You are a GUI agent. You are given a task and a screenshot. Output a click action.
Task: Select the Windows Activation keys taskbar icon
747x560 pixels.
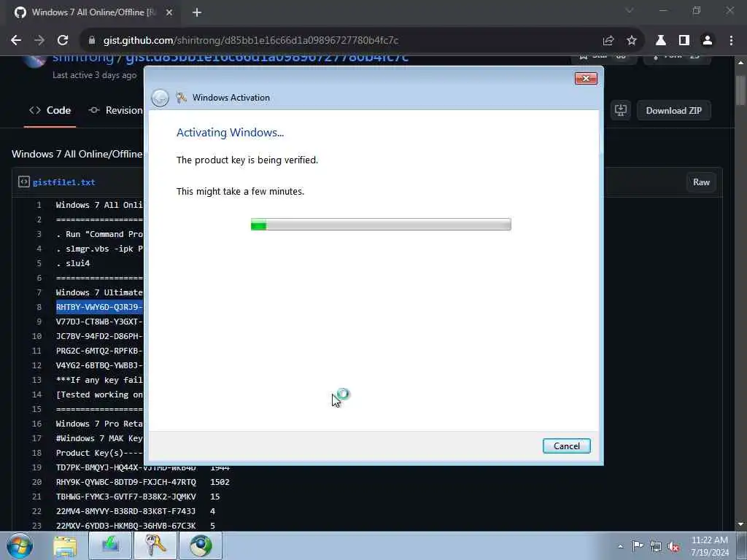[x=155, y=545]
